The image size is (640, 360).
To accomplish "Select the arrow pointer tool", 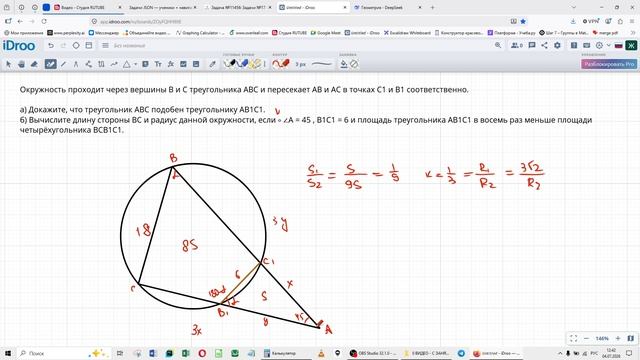I will (x=8, y=64).
